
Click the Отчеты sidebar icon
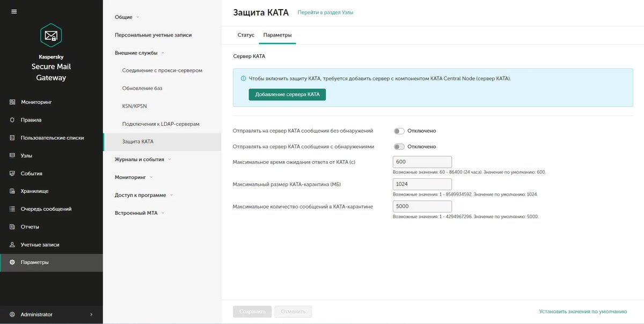point(12,227)
